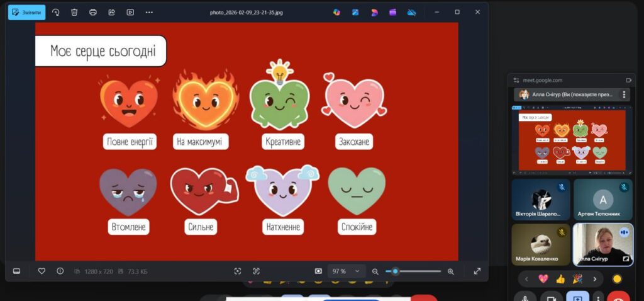The height and width of the screenshot is (301, 644).
Task: Click the Змінити edit button
Action: [x=26, y=12]
